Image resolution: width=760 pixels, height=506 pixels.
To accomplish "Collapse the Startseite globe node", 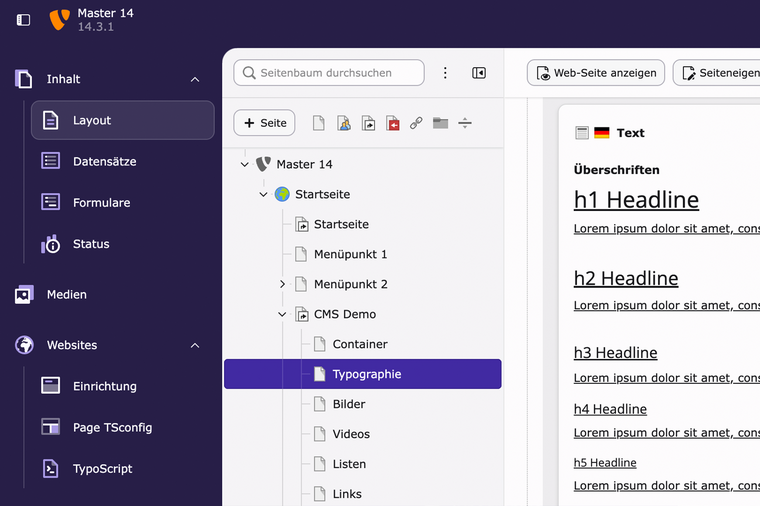I will tap(263, 194).
